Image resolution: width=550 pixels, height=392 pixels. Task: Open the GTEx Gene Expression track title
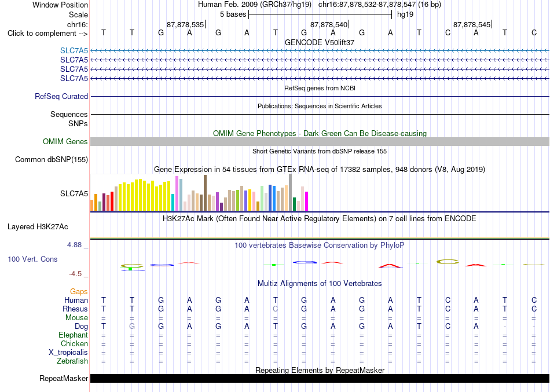[320, 170]
